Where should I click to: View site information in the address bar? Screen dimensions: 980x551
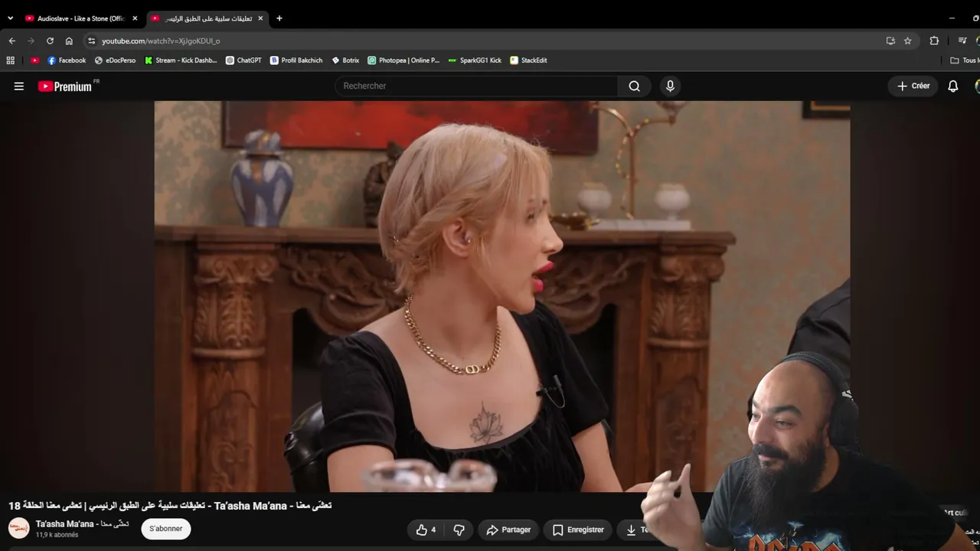91,41
